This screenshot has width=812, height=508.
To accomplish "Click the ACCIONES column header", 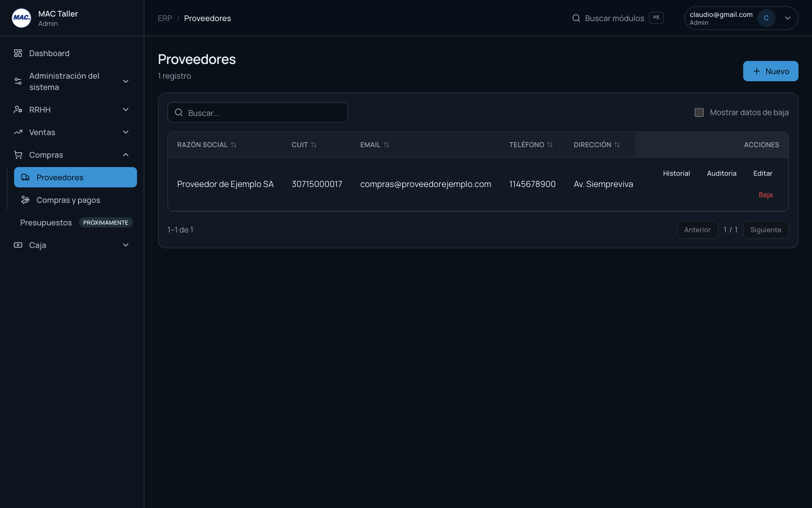I will click(x=762, y=144).
